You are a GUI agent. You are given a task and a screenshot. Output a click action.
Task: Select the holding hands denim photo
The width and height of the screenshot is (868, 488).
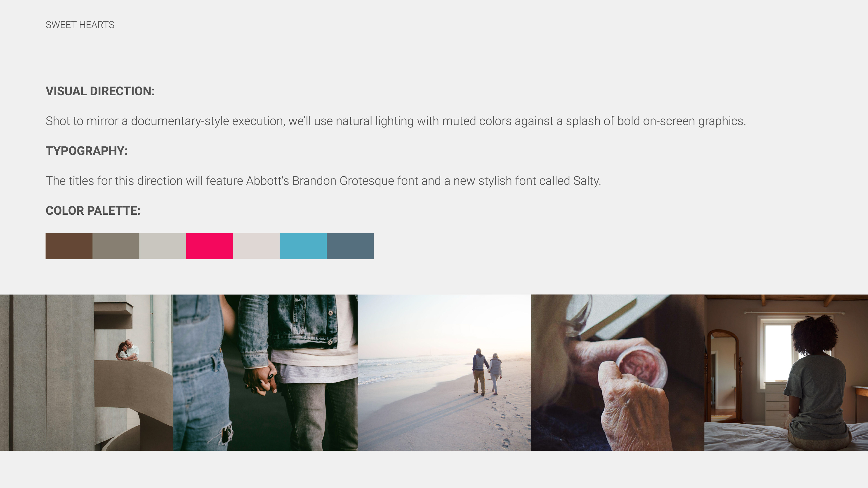pyautogui.click(x=265, y=373)
